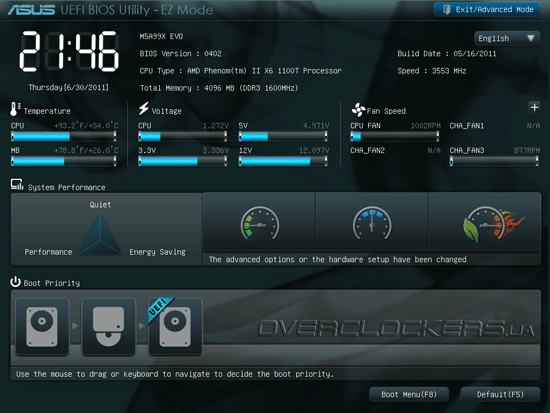Click the CPU temperature bar
This screenshot has width=550, height=413.
pyautogui.click(x=63, y=136)
